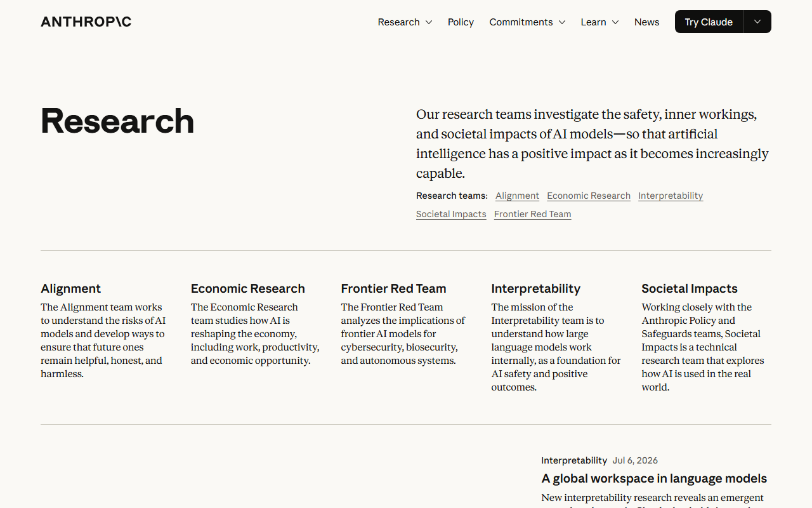Image resolution: width=812 pixels, height=508 pixels.
Task: Open the Research nav label
Action: 398,22
